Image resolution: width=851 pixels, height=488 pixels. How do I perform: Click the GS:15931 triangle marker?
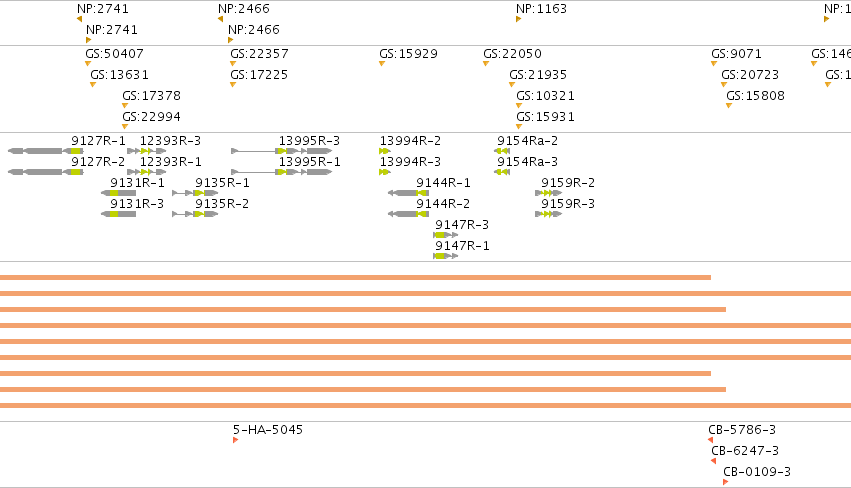519,126
